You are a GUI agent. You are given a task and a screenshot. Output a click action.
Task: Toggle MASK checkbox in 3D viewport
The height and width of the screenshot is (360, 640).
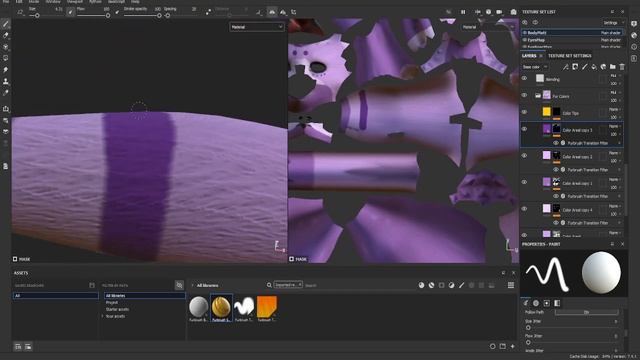pyautogui.click(x=15, y=259)
